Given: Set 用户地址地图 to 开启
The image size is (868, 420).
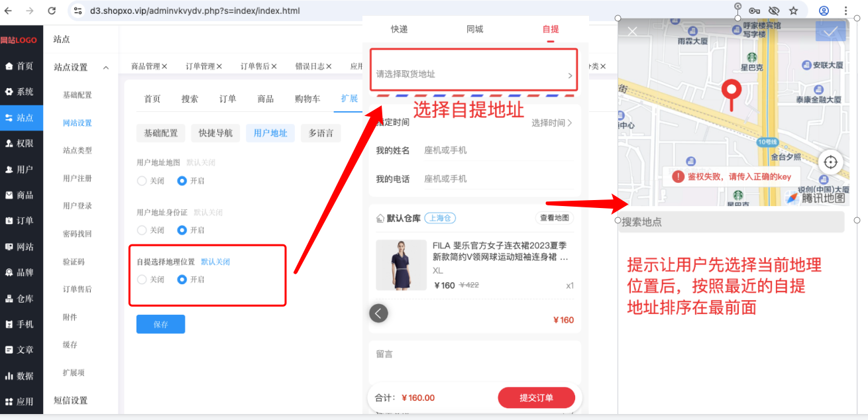Looking at the screenshot, I should tap(182, 181).
